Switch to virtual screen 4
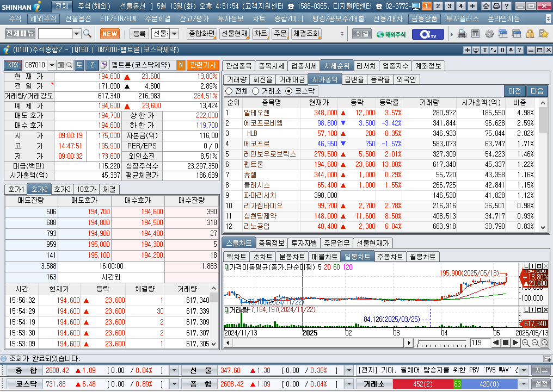This screenshot has width=553, height=392. (x=460, y=6)
